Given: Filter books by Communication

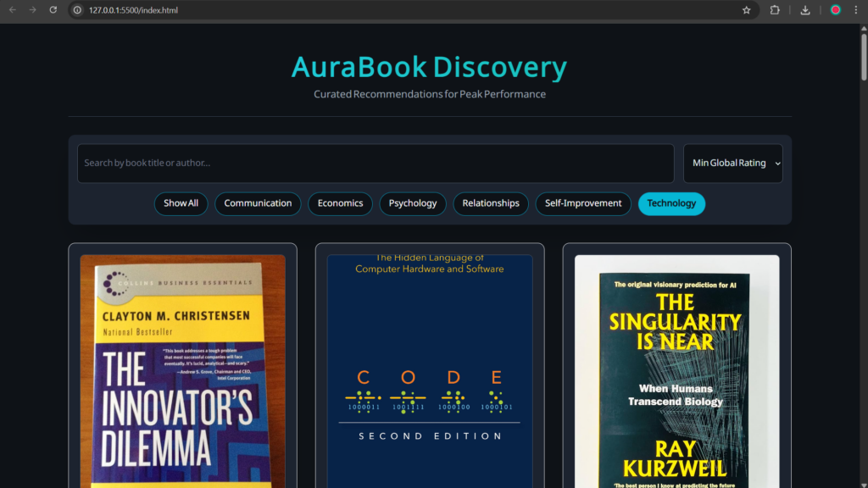Looking at the screenshot, I should (258, 203).
